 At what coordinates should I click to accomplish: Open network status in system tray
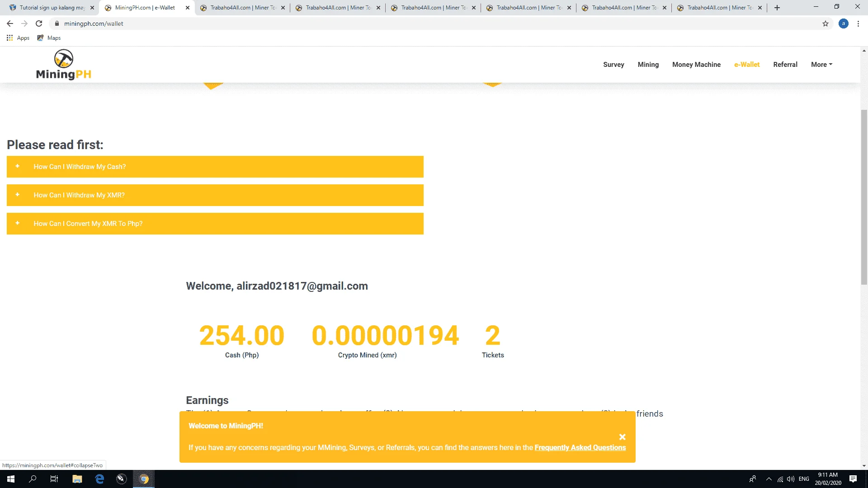pos(780,479)
